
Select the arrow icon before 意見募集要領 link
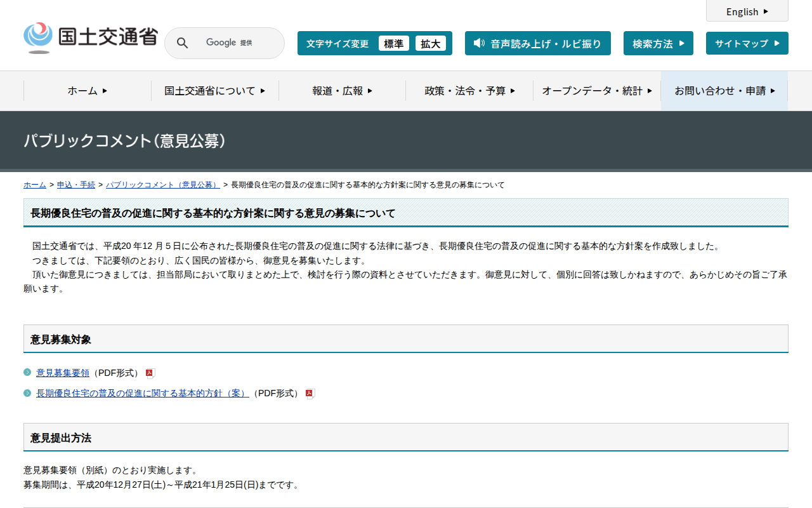click(x=27, y=373)
